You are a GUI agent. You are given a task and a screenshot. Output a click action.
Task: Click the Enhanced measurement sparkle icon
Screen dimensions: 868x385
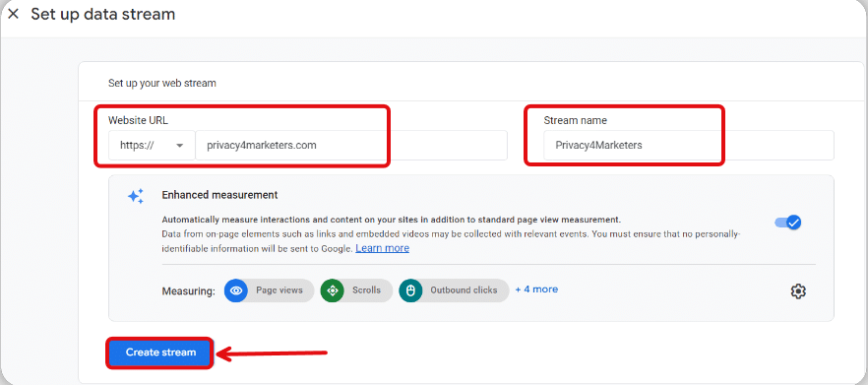(136, 196)
